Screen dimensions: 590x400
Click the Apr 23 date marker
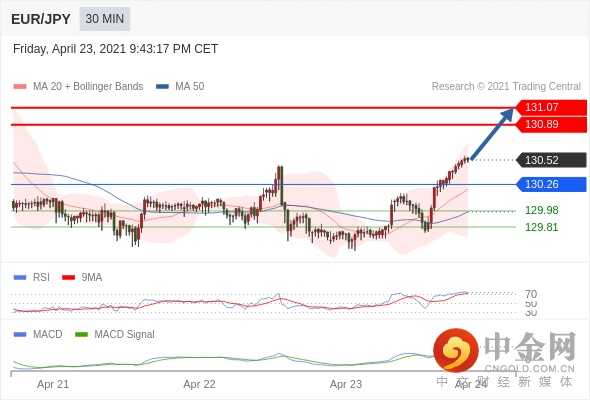point(346,384)
